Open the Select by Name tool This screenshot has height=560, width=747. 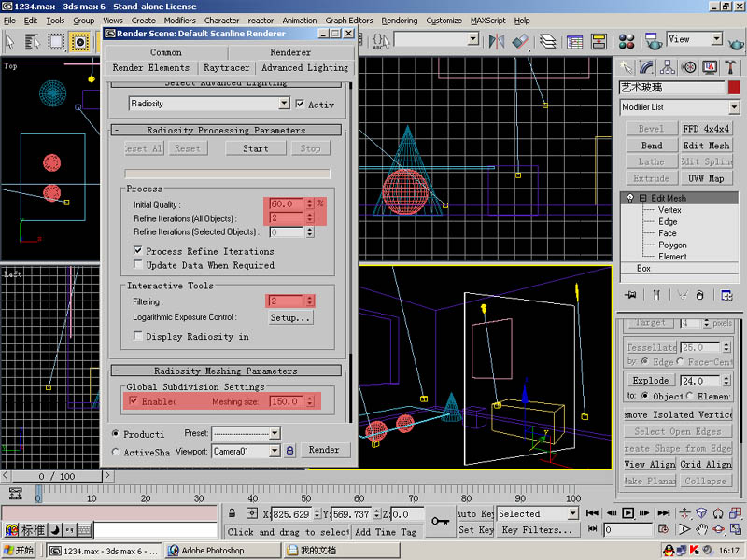[x=32, y=41]
